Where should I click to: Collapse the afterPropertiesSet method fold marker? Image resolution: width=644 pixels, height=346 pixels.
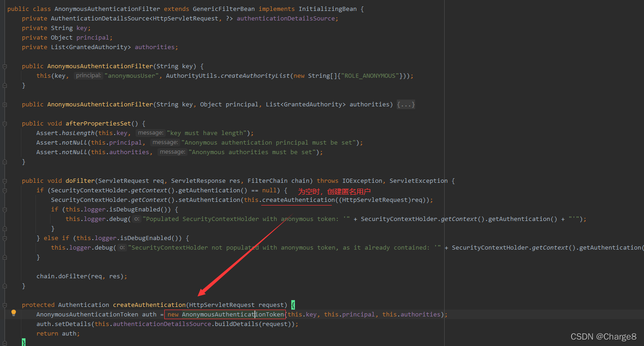tap(5, 124)
